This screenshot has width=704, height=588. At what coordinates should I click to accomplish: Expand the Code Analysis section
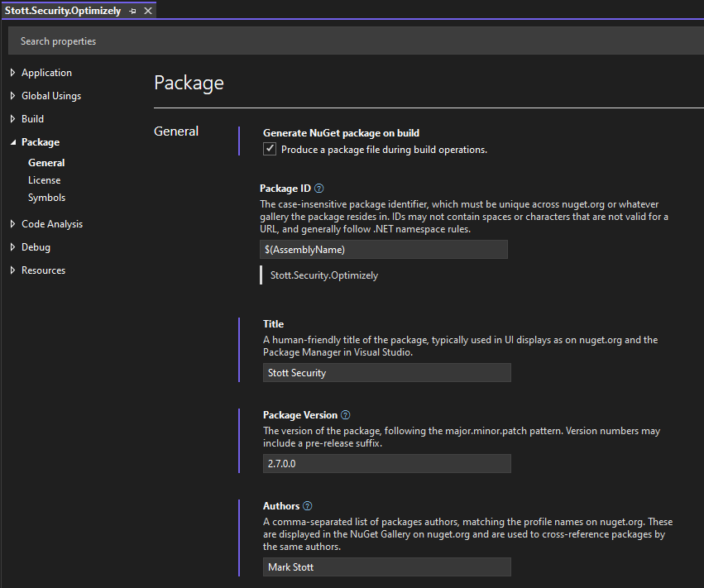[x=13, y=224]
